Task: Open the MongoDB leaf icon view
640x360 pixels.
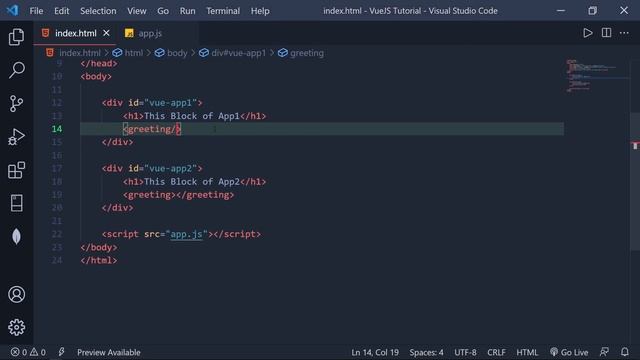Action: pyautogui.click(x=16, y=236)
